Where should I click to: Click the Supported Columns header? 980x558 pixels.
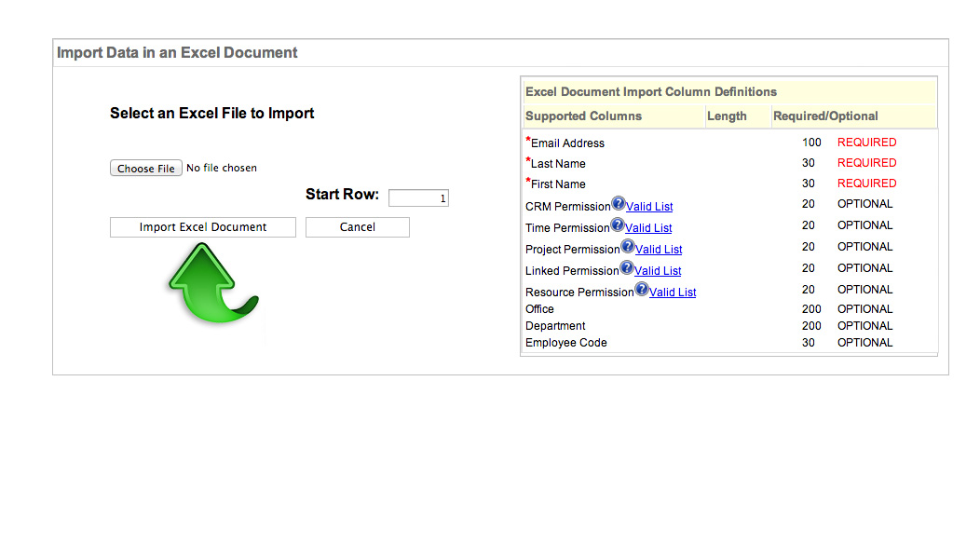[583, 116]
